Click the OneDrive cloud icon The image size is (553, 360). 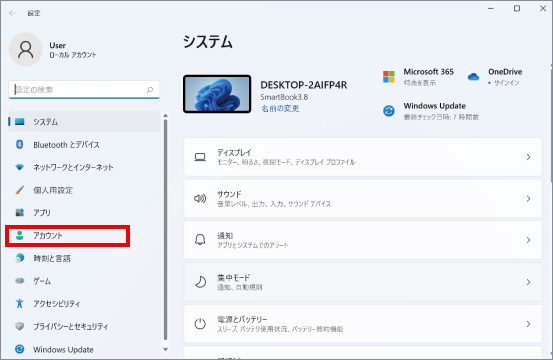[473, 77]
